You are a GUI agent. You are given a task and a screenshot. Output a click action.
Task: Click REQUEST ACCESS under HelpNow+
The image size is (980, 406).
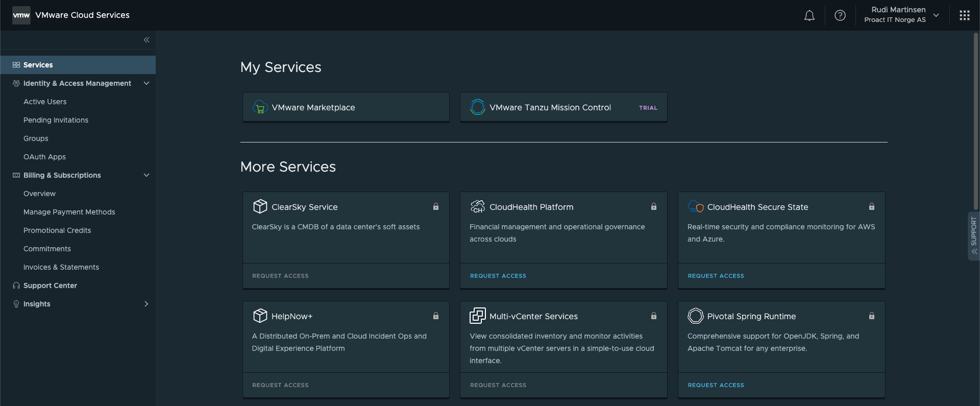point(280,385)
